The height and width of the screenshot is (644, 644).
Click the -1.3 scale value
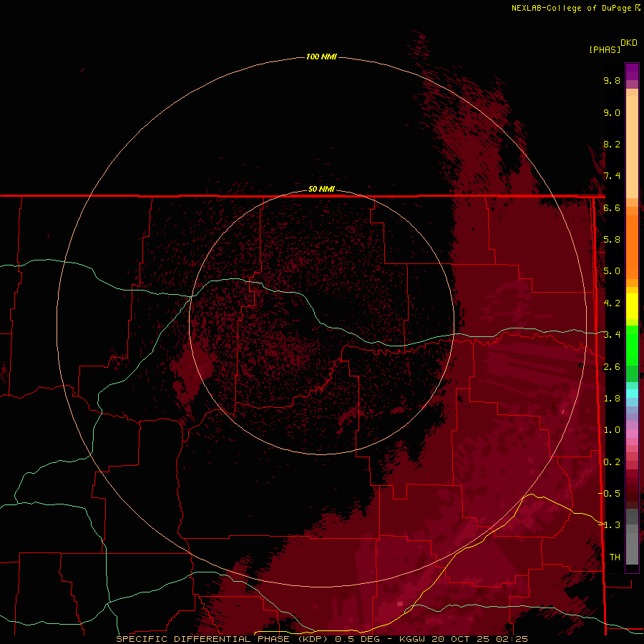610,525
